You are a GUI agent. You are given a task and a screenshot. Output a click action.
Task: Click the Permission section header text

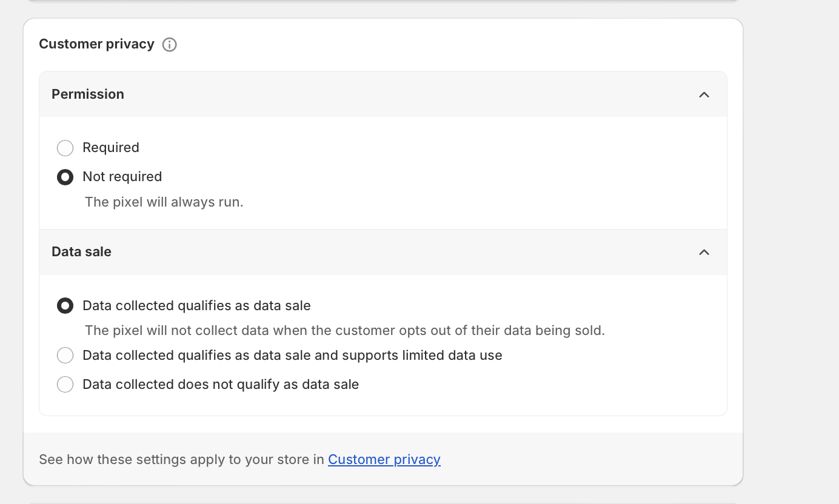88,94
